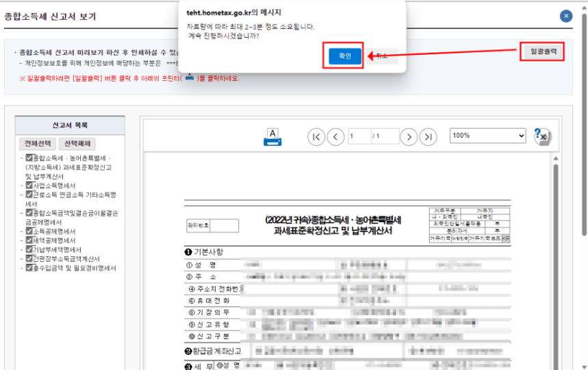Uncheck 소득공제명세서 checkbox

click(29, 231)
